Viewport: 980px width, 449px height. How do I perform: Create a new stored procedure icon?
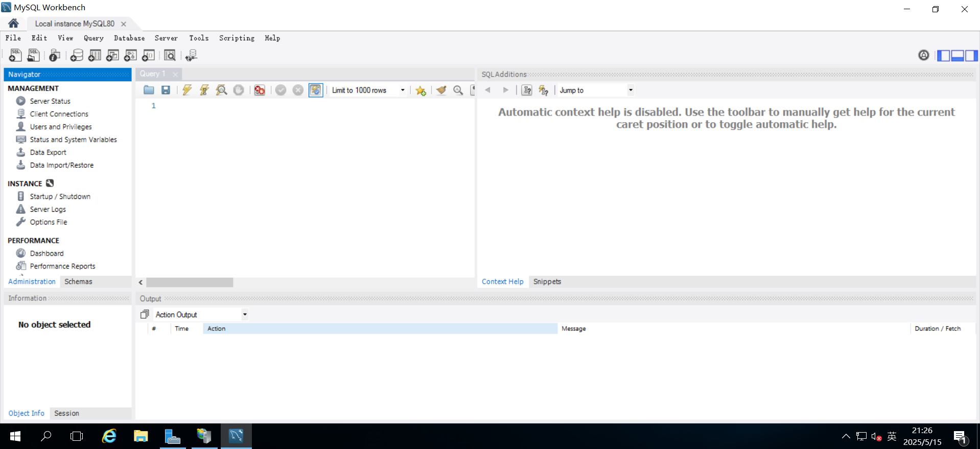tap(130, 55)
